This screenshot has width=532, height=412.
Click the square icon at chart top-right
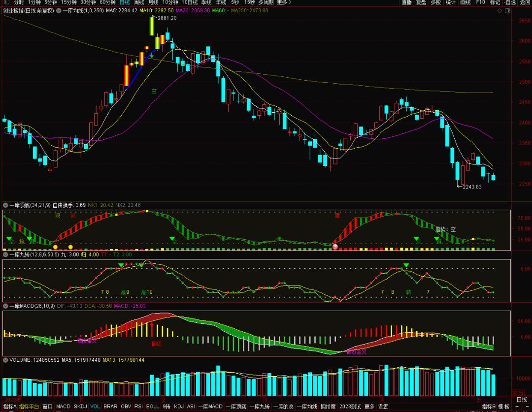click(x=508, y=10)
